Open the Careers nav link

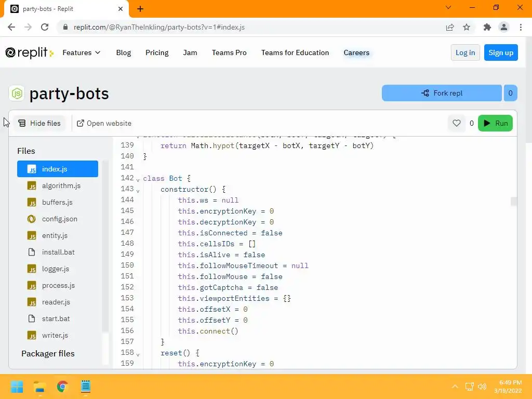point(356,52)
